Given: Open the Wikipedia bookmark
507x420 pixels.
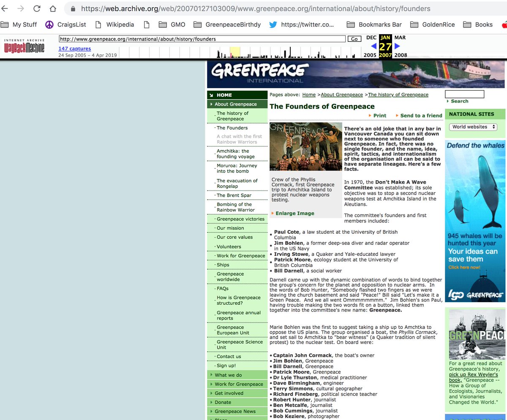Looking at the screenshot, I should click(114, 24).
